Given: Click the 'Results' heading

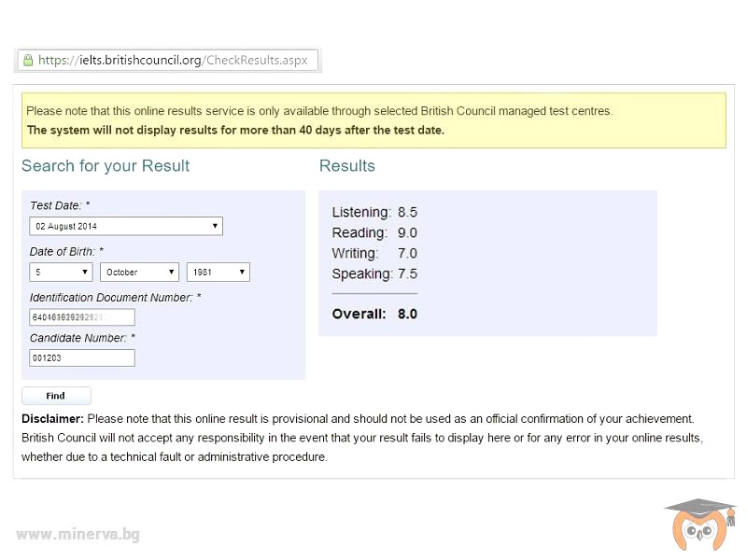Looking at the screenshot, I should (x=346, y=166).
